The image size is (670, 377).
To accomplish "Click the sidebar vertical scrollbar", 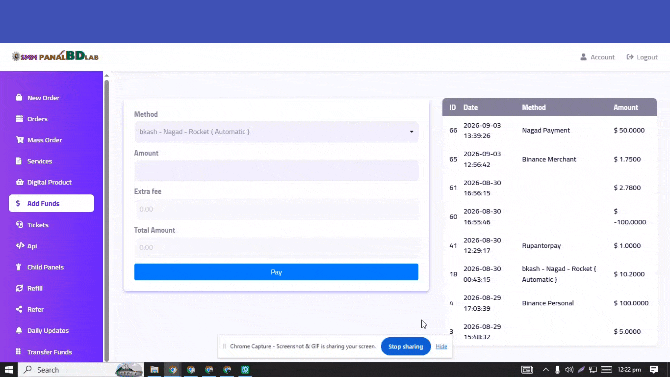I will coord(107,220).
